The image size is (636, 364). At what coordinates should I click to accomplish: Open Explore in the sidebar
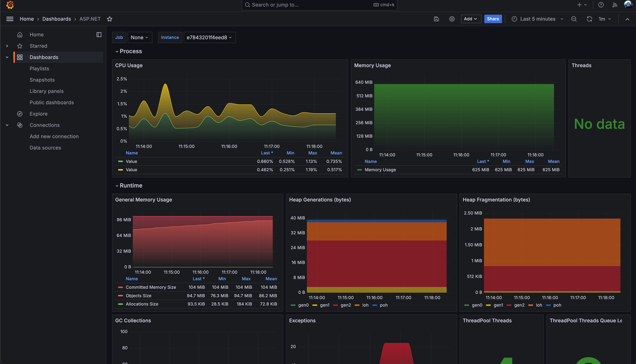(x=38, y=114)
